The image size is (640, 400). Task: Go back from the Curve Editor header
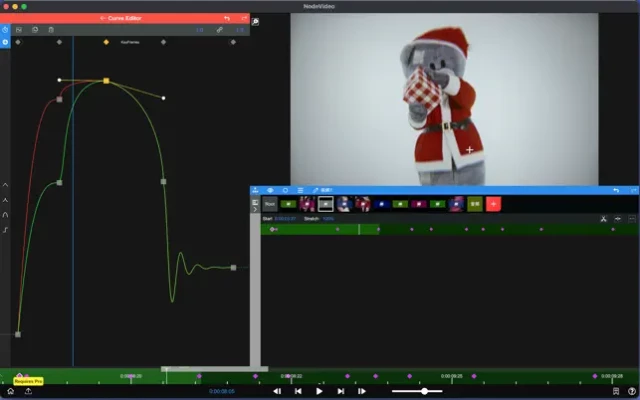click(x=104, y=18)
